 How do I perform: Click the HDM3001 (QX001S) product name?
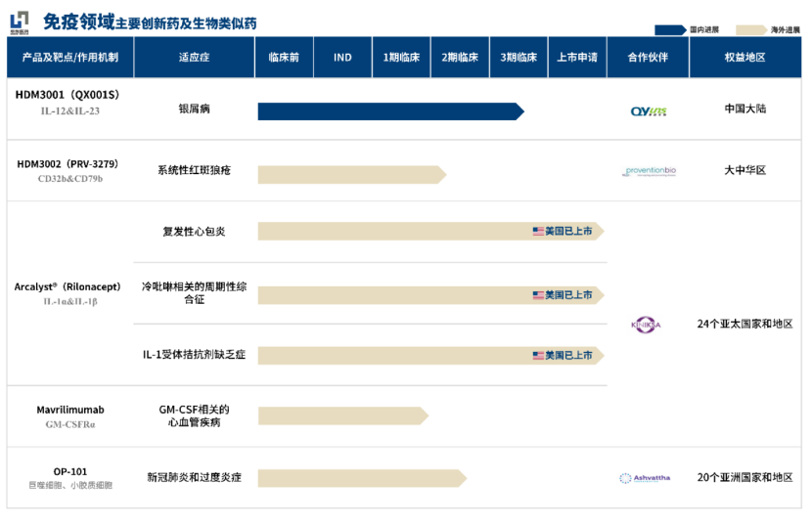coord(68,95)
